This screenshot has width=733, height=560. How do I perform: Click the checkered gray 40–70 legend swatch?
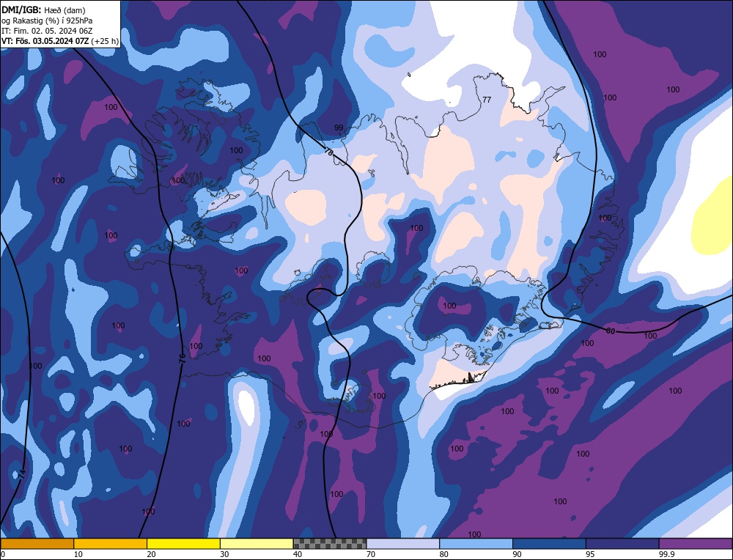pyautogui.click(x=330, y=543)
